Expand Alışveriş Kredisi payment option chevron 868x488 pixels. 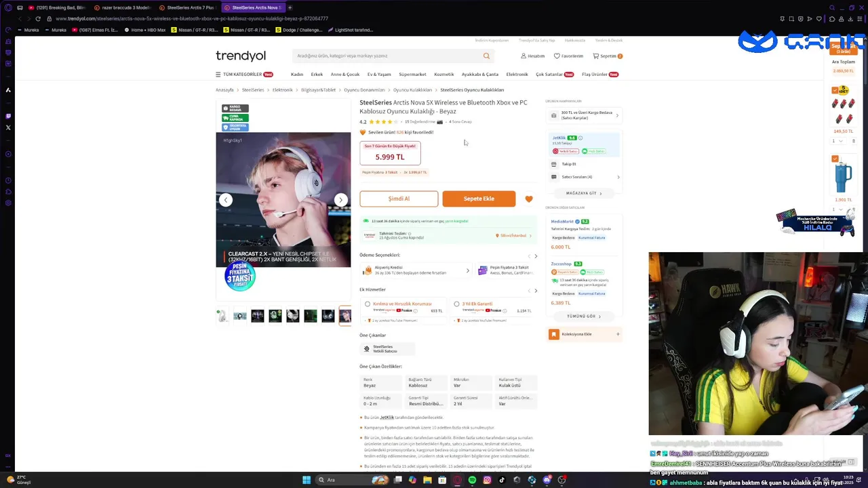point(467,270)
